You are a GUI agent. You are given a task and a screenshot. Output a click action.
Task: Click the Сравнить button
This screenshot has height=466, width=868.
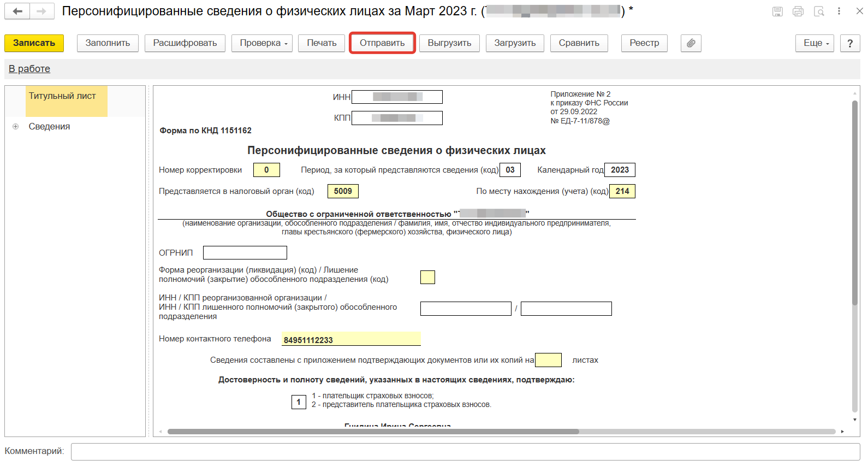tap(579, 43)
